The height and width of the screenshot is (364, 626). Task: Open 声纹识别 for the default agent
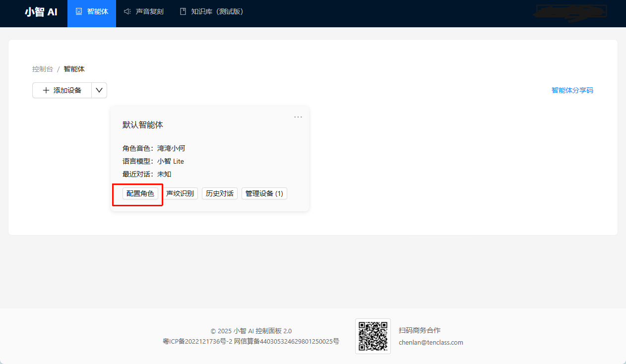point(180,193)
